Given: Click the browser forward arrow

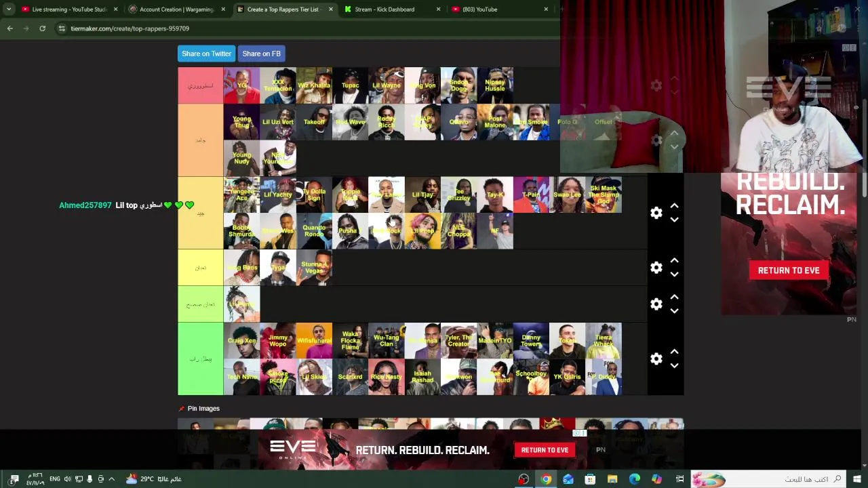Looking at the screenshot, I should click(26, 28).
